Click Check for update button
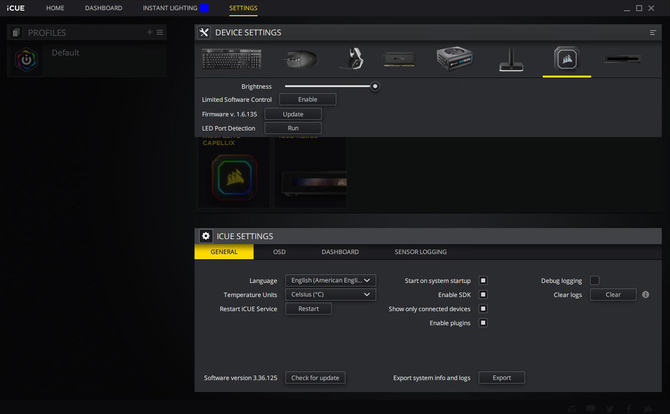The image size is (670, 414). point(315,378)
